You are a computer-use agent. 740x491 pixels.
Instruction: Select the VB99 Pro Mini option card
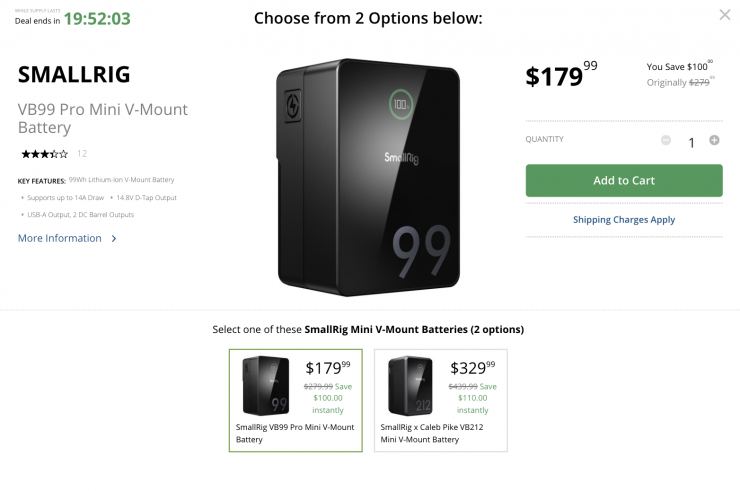(296, 400)
